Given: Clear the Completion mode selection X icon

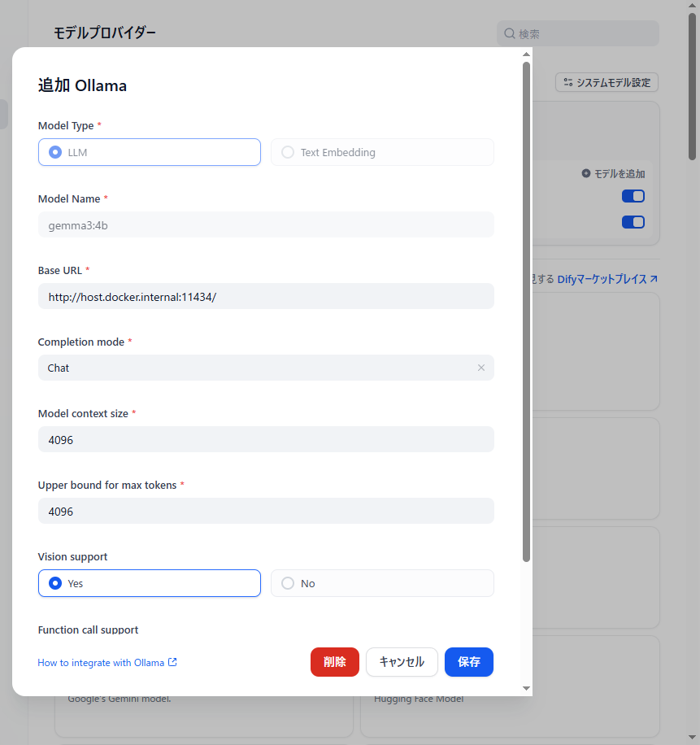Looking at the screenshot, I should tap(481, 368).
